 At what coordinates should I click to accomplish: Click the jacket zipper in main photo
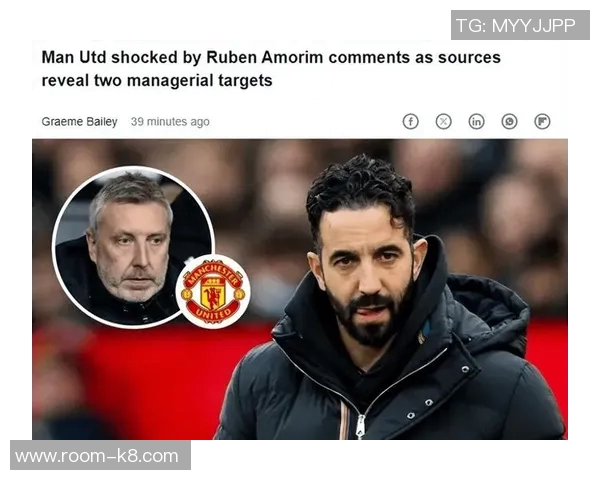click(x=360, y=426)
